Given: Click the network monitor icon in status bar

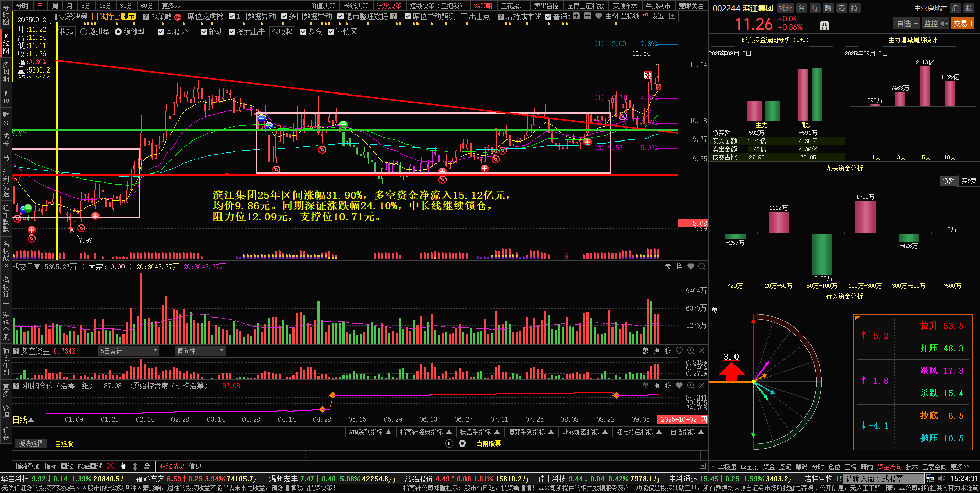Looking at the screenshot, I should pos(930,479).
